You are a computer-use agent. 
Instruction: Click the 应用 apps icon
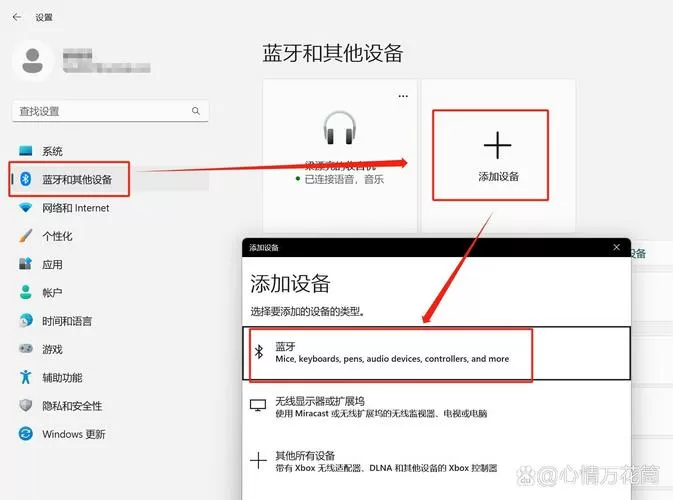point(25,264)
